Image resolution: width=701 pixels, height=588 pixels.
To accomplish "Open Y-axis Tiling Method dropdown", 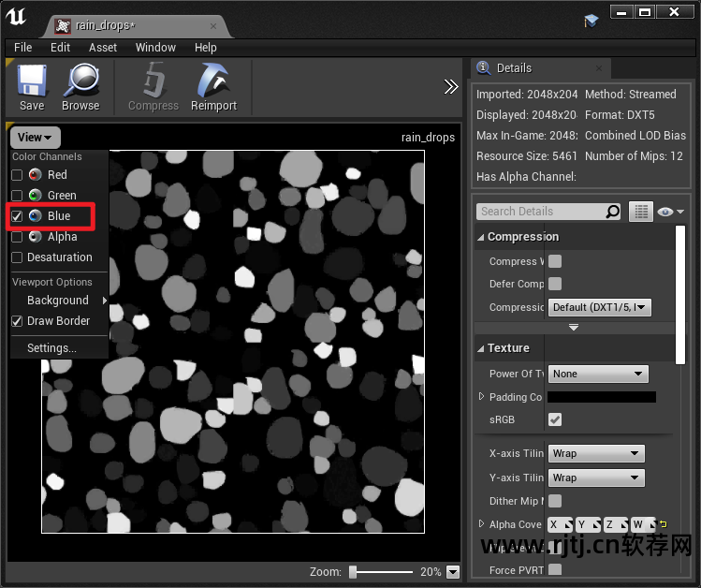I will pos(596,478).
